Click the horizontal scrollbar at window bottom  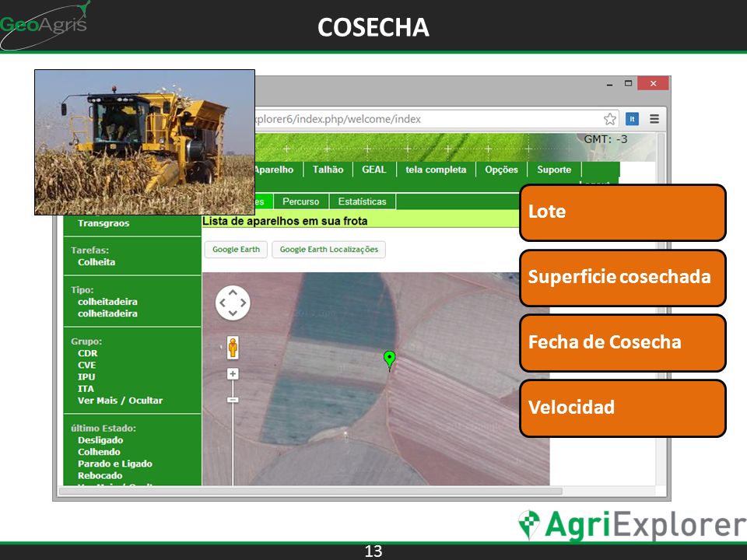pyautogui.click(x=310, y=491)
